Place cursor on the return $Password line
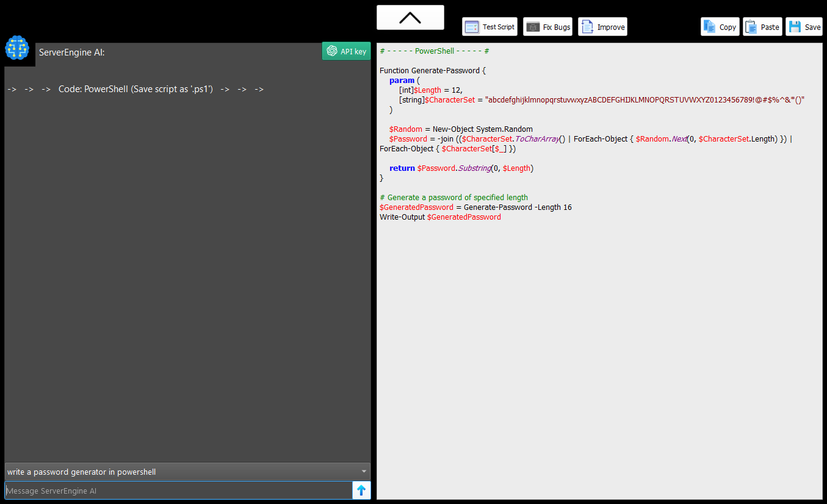 (x=461, y=168)
